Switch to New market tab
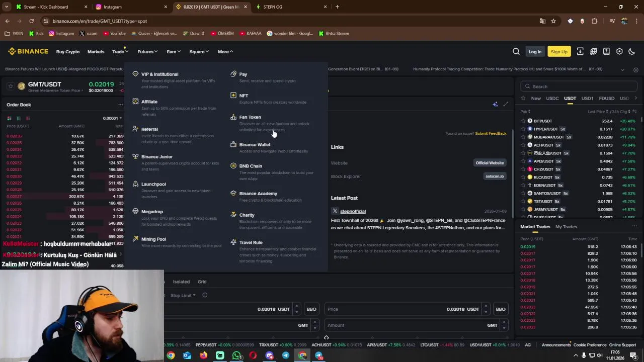644x362 pixels. [x=536, y=99]
